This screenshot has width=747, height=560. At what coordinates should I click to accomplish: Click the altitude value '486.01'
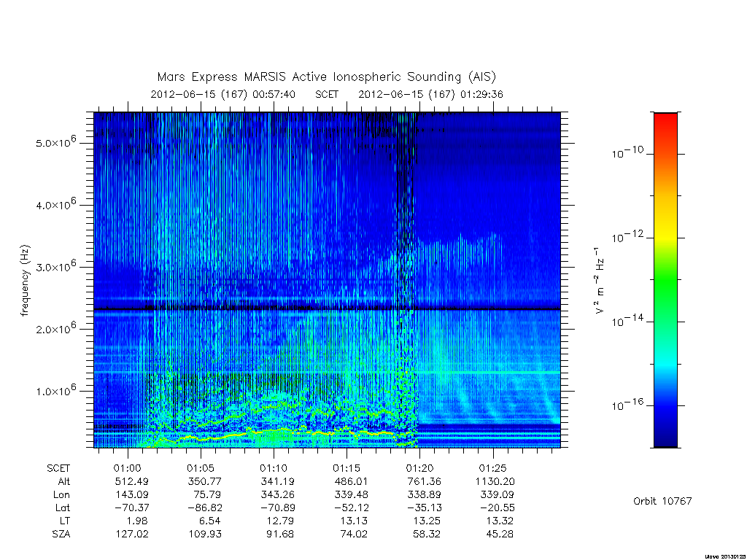[x=351, y=481]
